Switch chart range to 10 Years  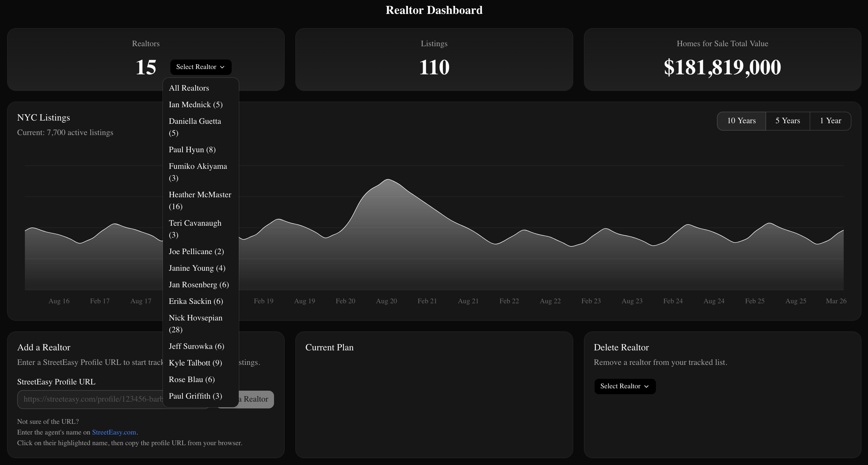click(741, 121)
